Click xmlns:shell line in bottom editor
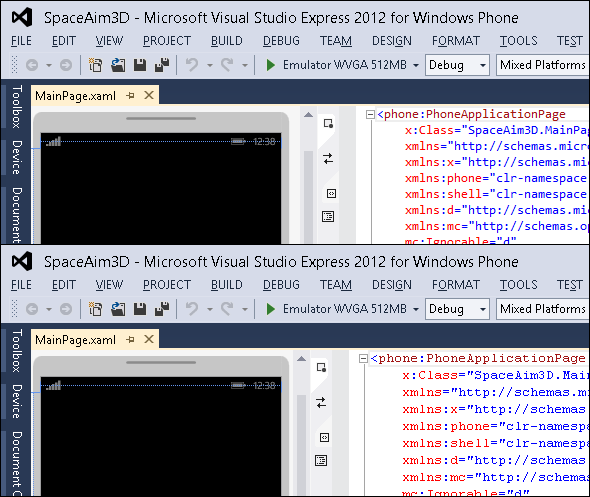 [x=496, y=443]
